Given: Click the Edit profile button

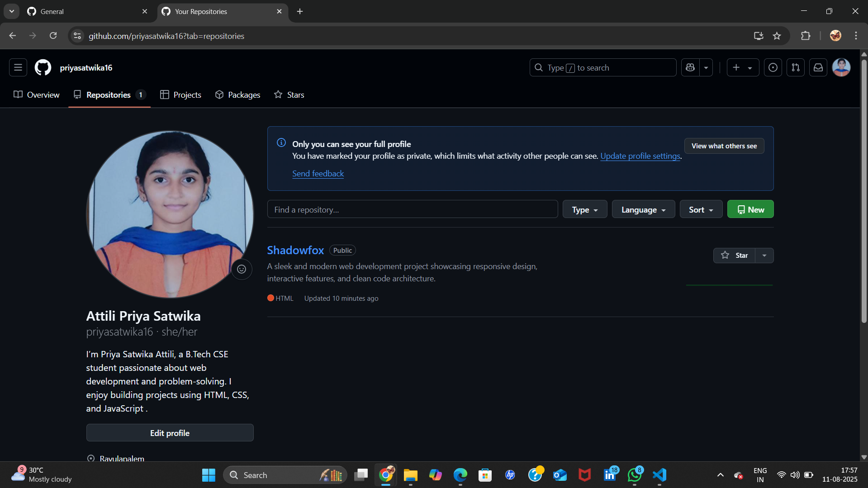Looking at the screenshot, I should (x=170, y=433).
